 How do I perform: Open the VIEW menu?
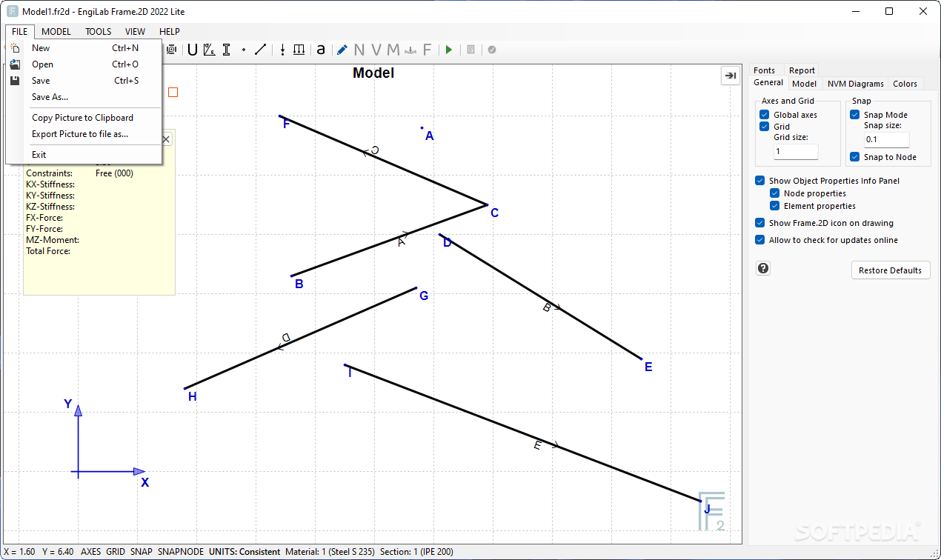click(135, 32)
